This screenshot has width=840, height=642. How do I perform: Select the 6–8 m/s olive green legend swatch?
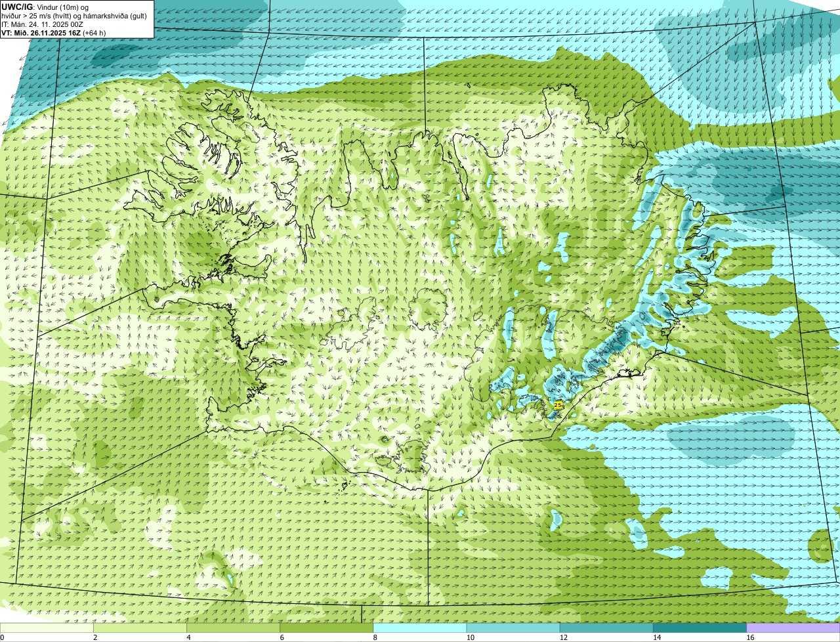[327, 628]
